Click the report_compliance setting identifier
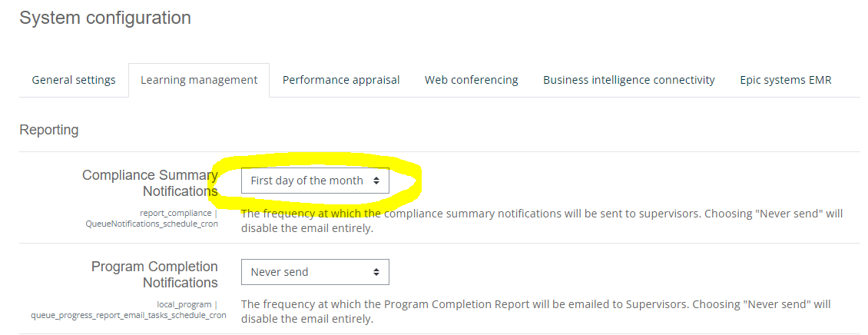The width and height of the screenshot is (868, 335). pyautogui.click(x=176, y=212)
